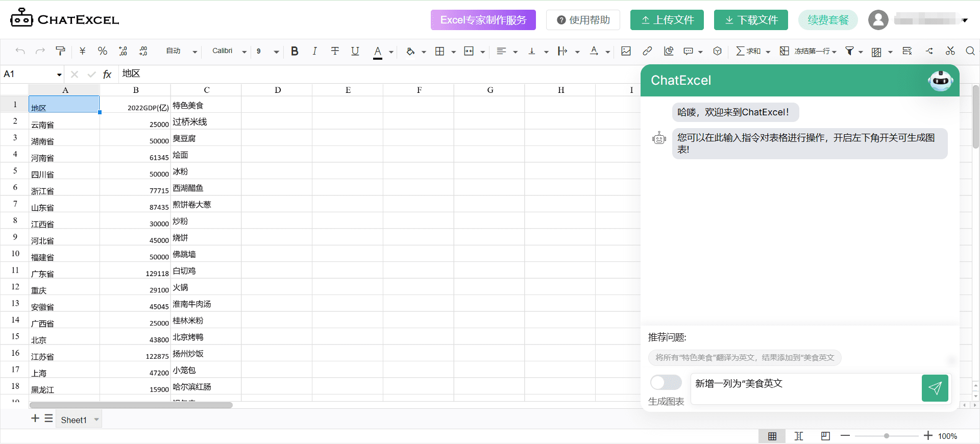Click the comment bubble icon

click(688, 51)
